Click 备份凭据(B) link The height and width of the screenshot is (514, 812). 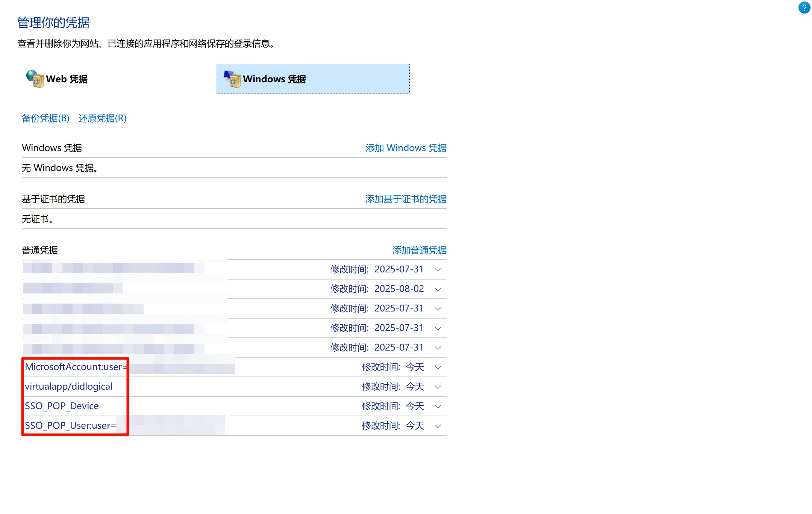click(45, 118)
